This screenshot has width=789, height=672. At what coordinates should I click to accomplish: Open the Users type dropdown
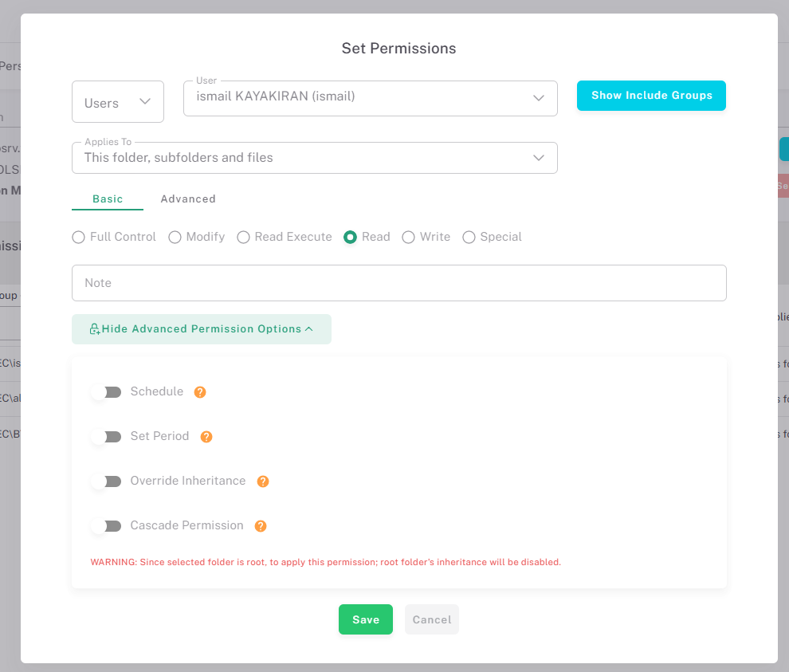118,102
